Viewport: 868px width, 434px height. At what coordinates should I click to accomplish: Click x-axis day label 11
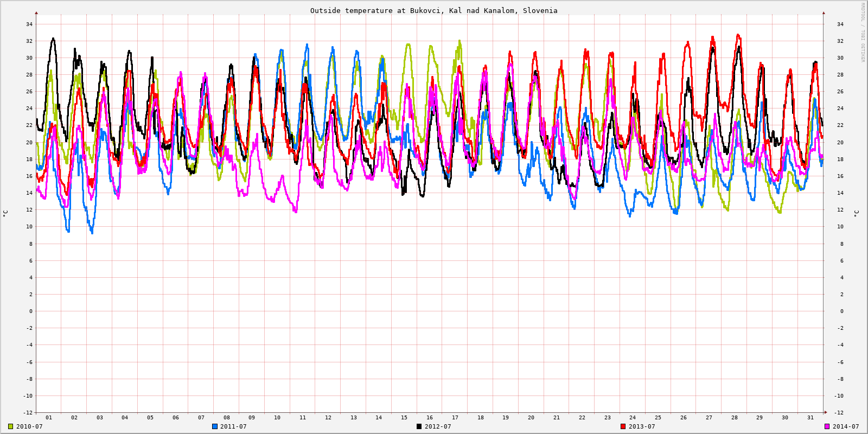(303, 418)
